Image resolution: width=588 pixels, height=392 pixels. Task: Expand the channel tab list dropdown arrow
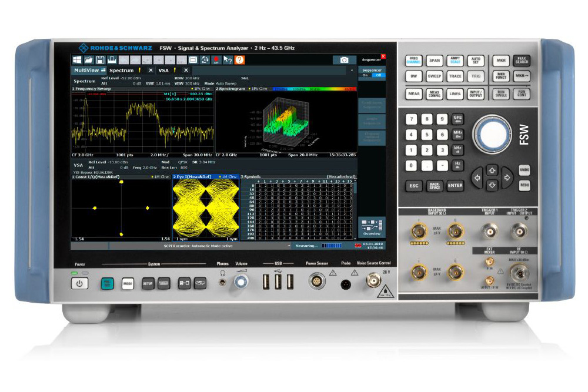click(352, 70)
